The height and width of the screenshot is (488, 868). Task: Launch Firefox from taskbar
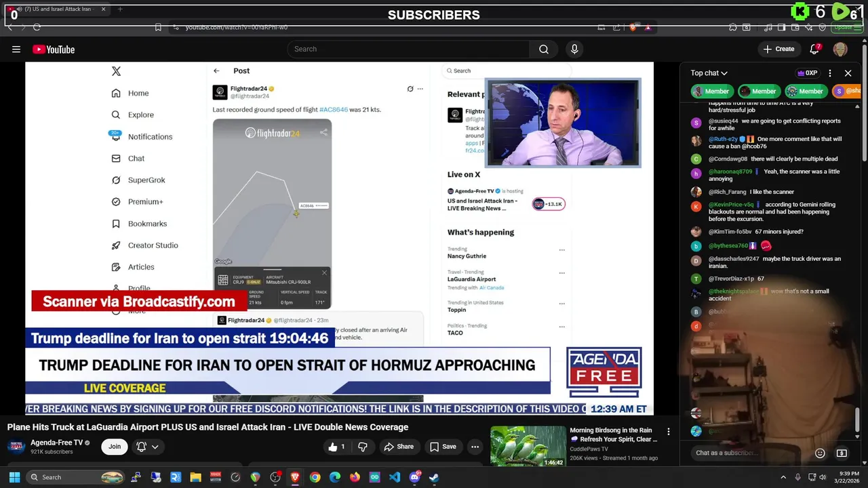355,477
